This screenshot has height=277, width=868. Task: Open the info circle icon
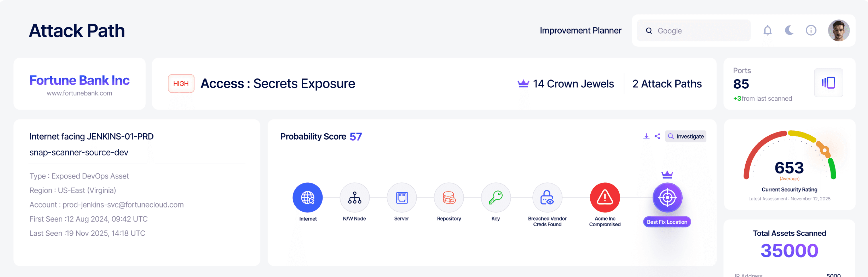click(x=811, y=31)
